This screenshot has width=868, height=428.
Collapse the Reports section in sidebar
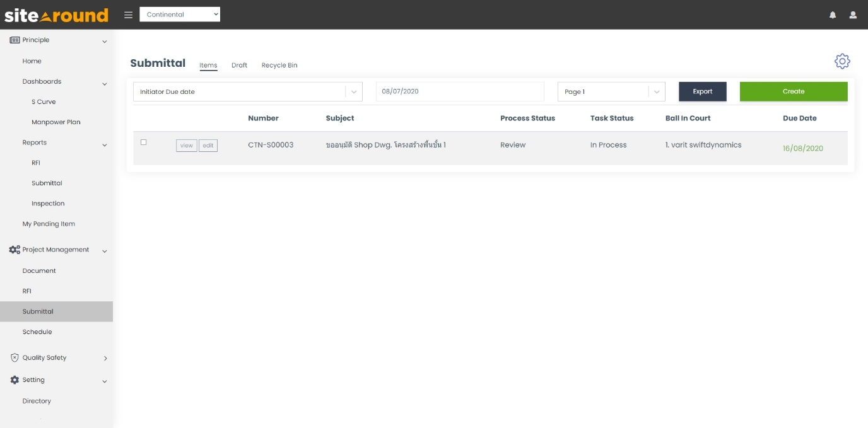pos(105,142)
